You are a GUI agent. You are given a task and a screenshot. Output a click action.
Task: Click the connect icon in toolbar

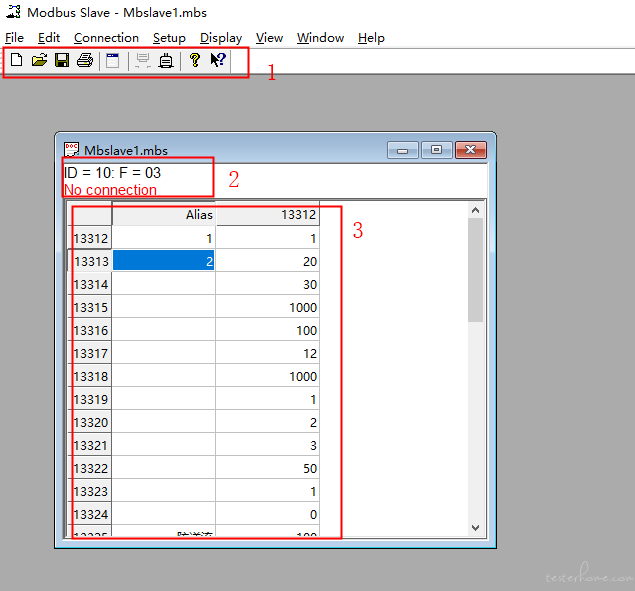coord(166,60)
